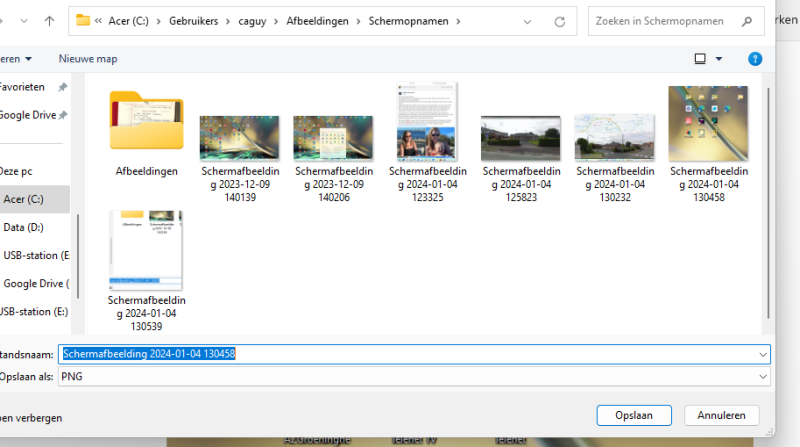Viewport: 800px width, 447px height.
Task: Select thumbnail Schermafbeelding 2024-01-04 130539
Action: point(146,250)
